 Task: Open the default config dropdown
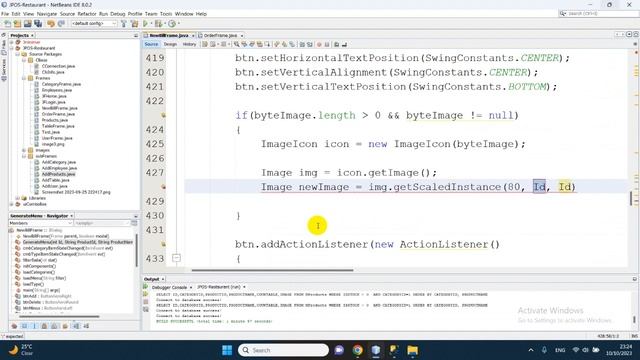(94, 24)
